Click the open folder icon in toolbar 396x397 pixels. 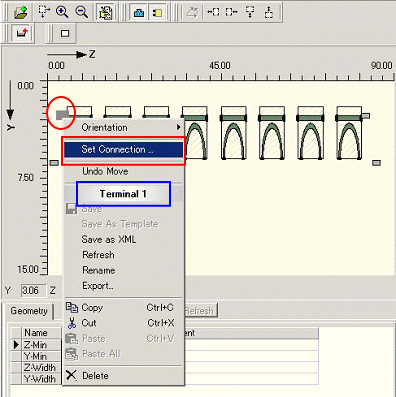[21, 12]
